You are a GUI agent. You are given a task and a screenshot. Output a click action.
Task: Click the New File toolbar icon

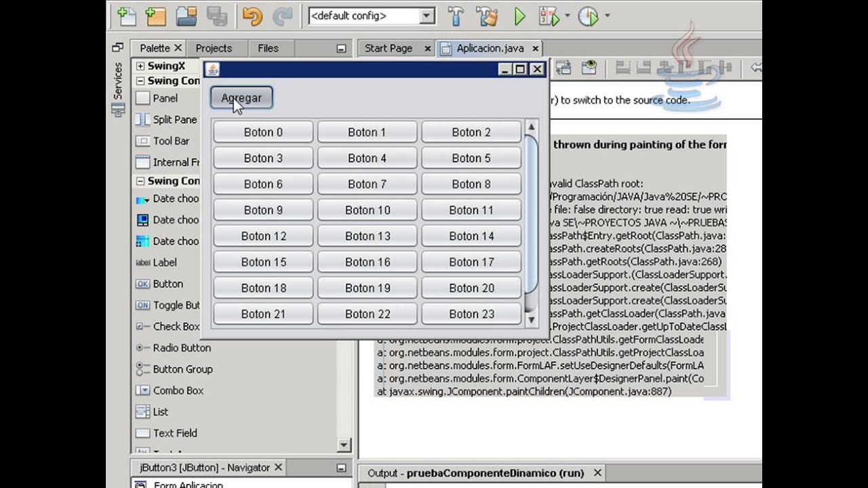pos(126,16)
